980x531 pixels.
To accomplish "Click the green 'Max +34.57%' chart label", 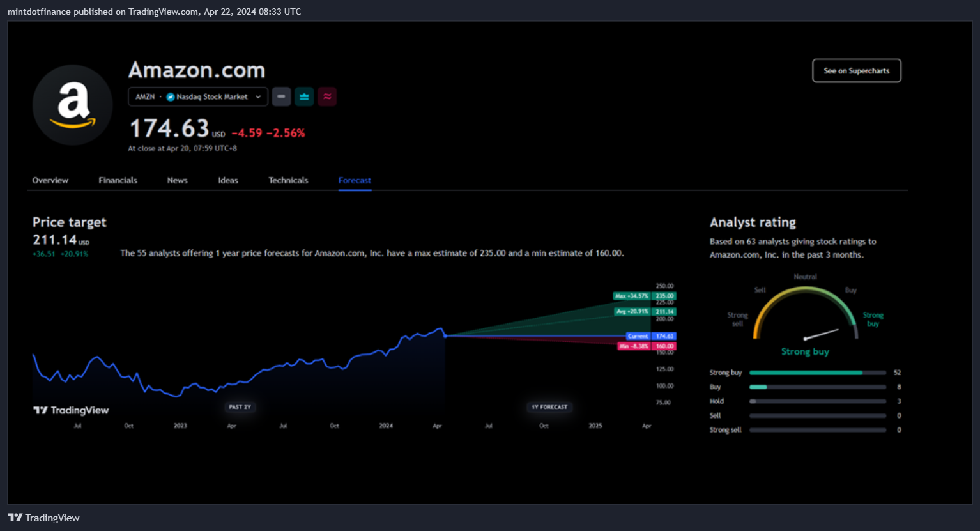I will click(632, 296).
